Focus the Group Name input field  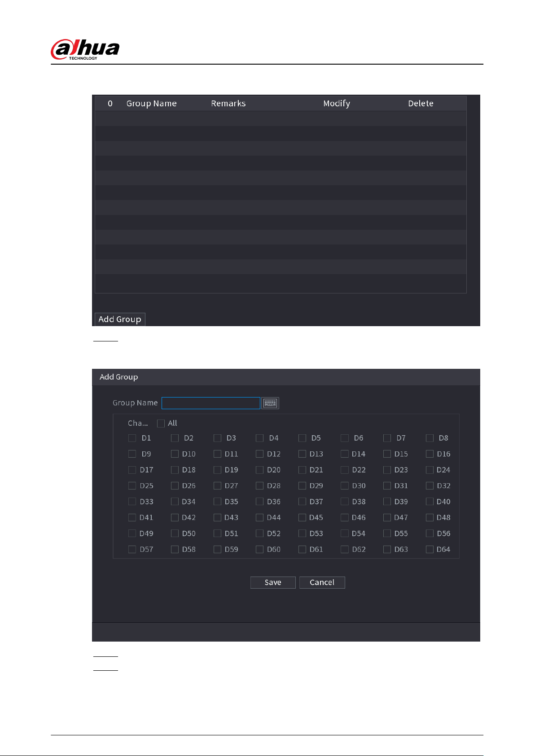click(x=211, y=403)
